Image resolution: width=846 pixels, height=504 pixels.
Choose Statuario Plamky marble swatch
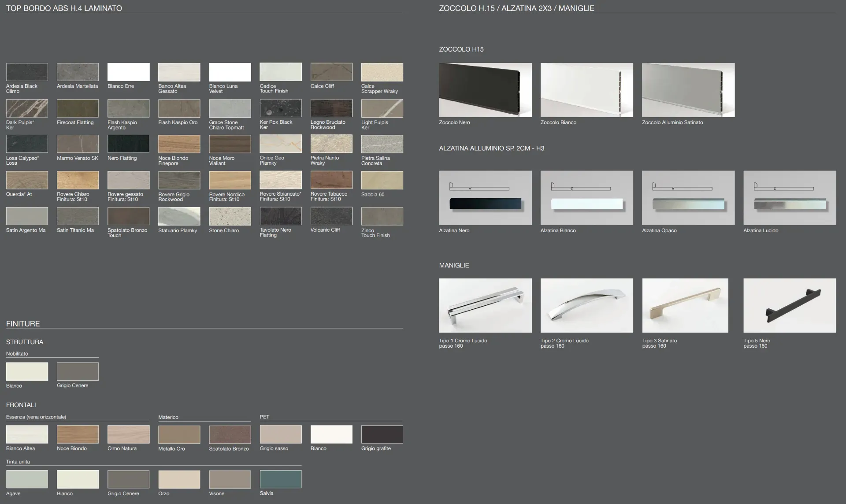pyautogui.click(x=179, y=216)
